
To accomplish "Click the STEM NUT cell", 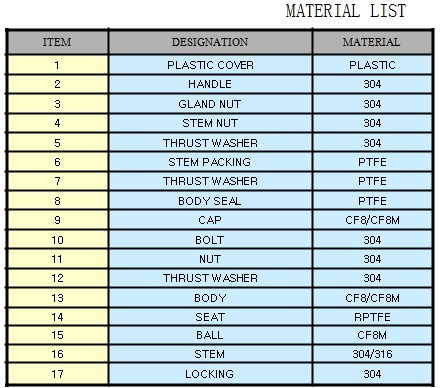I will coord(210,123).
